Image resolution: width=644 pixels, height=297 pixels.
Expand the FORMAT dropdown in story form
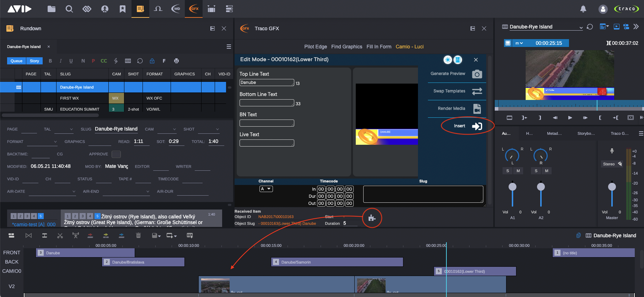pyautogui.click(x=55, y=142)
